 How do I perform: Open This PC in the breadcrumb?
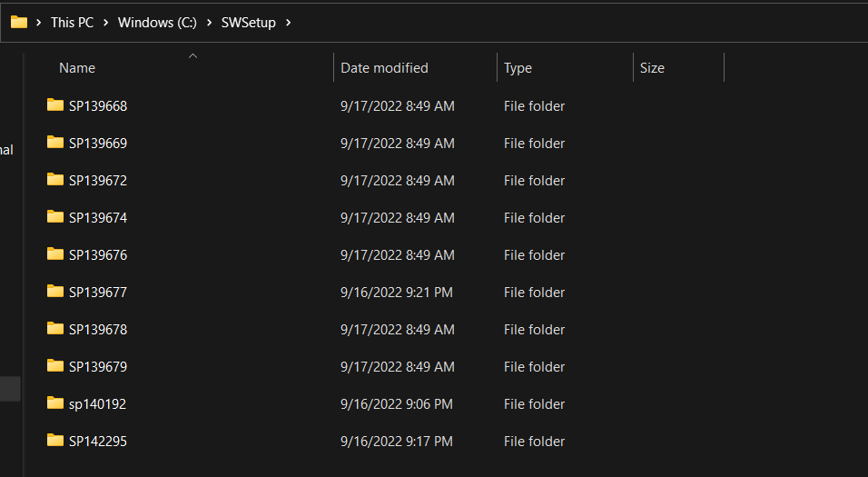(x=72, y=23)
